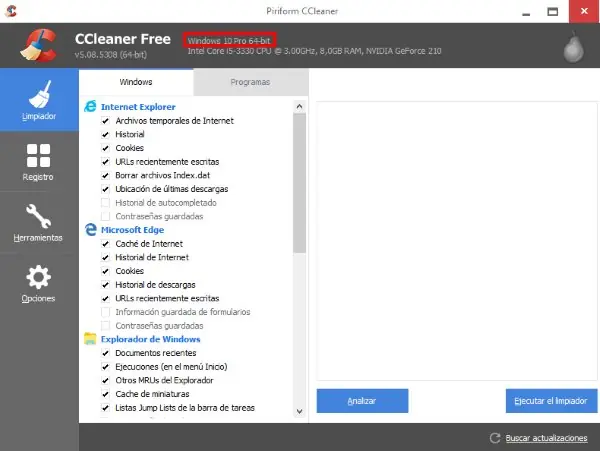The image size is (600, 451).
Task: Uncheck Archivos temporales de Internet
Action: (x=105, y=121)
